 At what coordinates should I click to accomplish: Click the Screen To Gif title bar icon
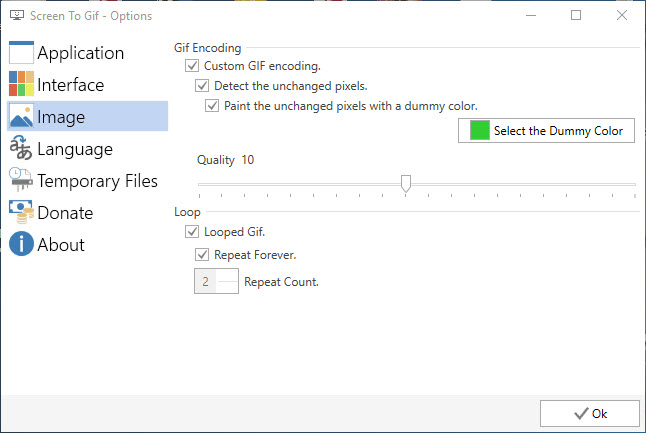point(17,16)
